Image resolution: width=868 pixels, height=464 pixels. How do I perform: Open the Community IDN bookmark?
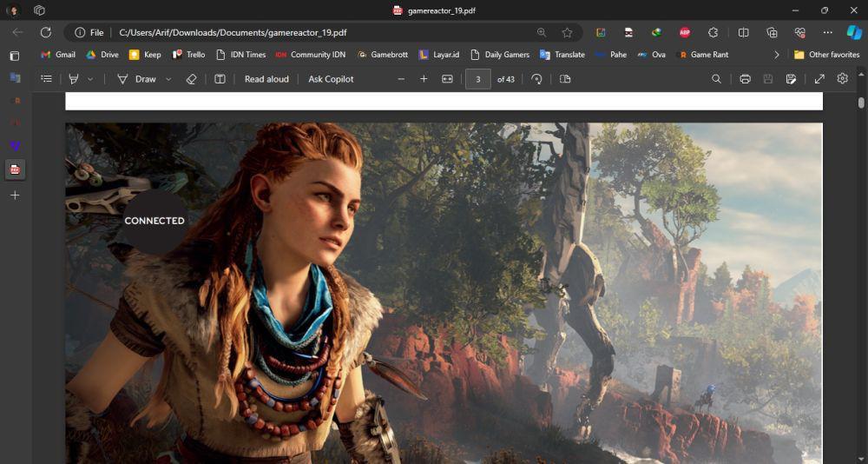click(311, 55)
